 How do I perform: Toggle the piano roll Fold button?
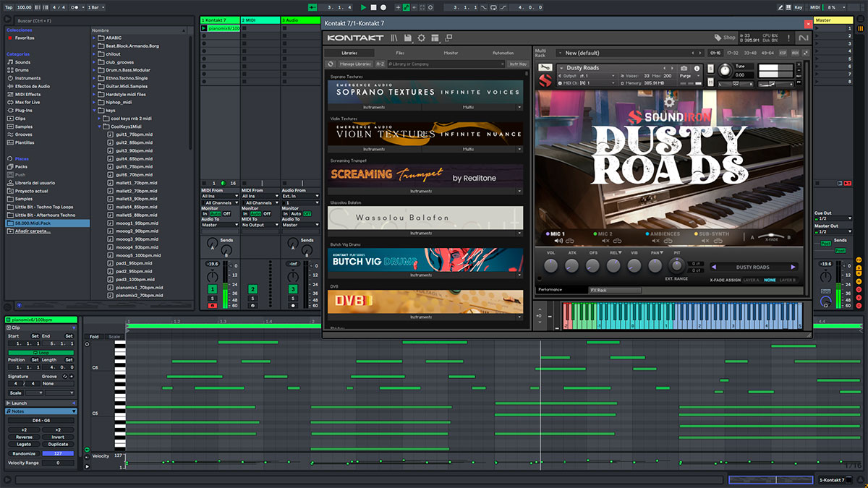(x=94, y=336)
